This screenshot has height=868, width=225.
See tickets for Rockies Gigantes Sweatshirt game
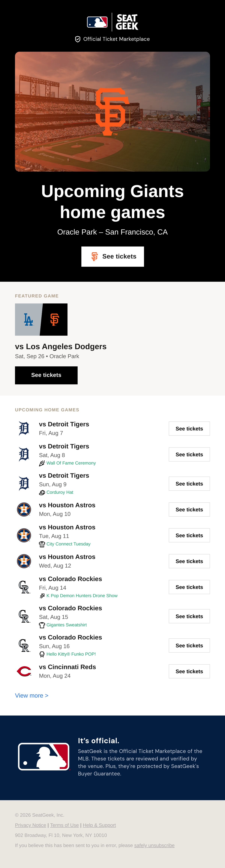[x=189, y=616]
